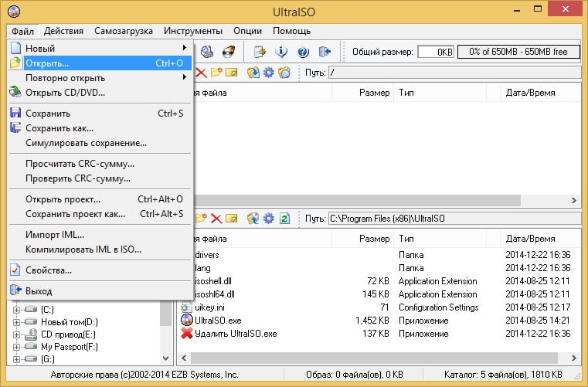Click the green refresh icon in lower toolbar

[284, 219]
